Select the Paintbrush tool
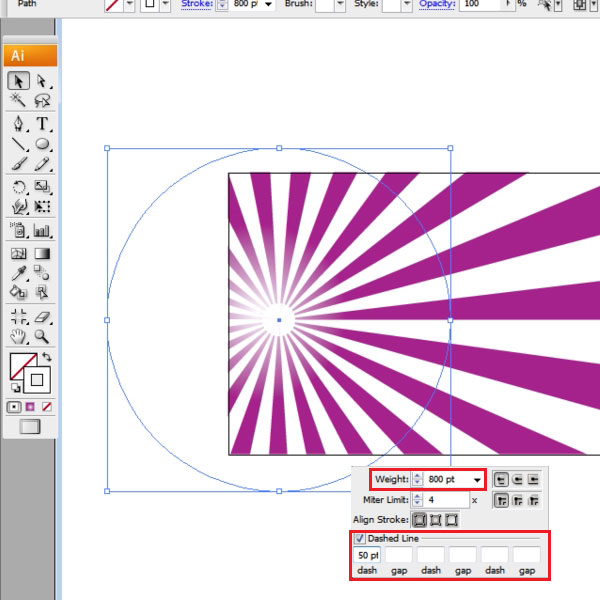The image size is (600, 600). tap(18, 164)
